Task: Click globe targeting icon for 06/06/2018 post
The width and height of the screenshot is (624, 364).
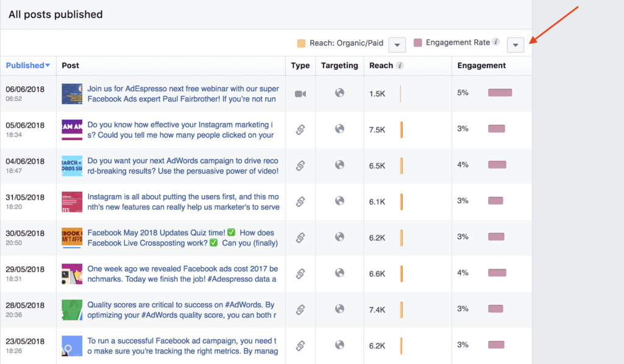Action: tap(339, 93)
